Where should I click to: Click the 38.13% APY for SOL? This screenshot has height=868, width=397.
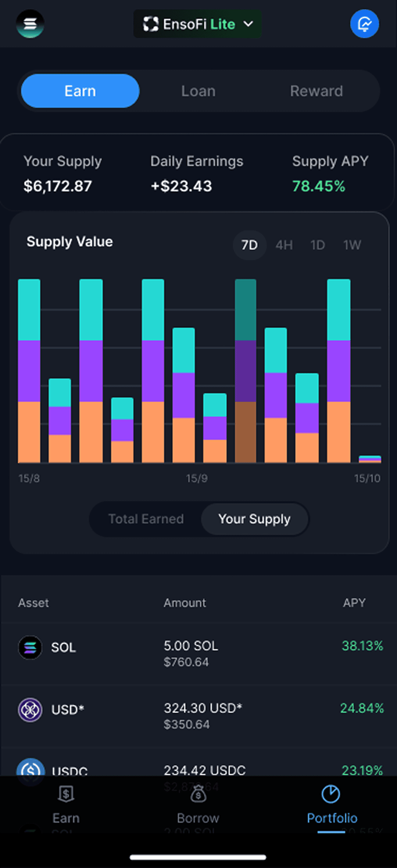click(x=362, y=646)
